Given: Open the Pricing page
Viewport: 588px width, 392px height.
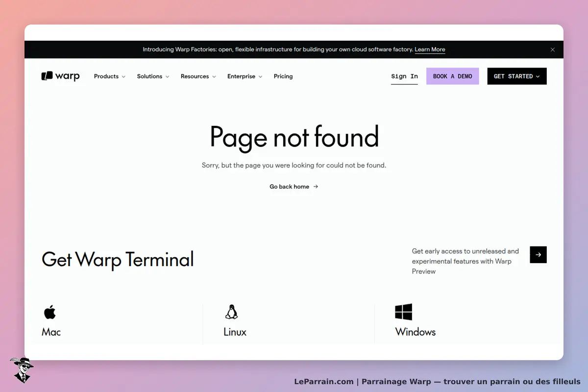Looking at the screenshot, I should point(283,76).
